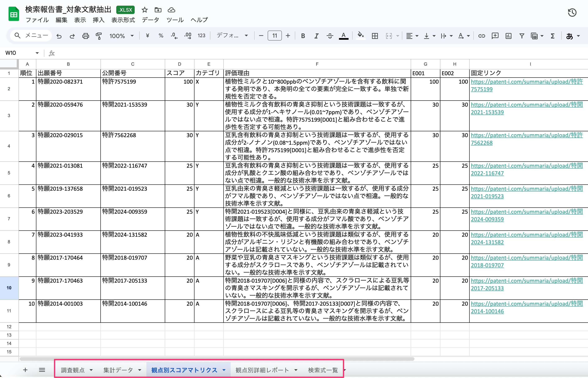The height and width of the screenshot is (378, 588).
Task: Click the undo arrow icon
Action: (59, 36)
